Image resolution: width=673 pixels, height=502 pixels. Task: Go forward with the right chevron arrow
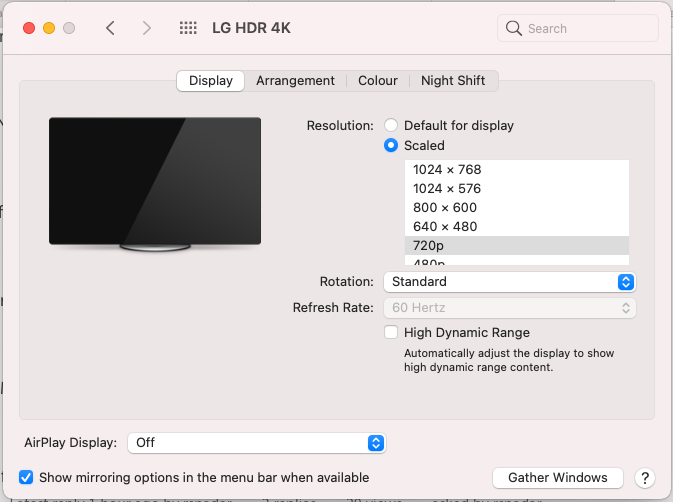pyautogui.click(x=147, y=28)
